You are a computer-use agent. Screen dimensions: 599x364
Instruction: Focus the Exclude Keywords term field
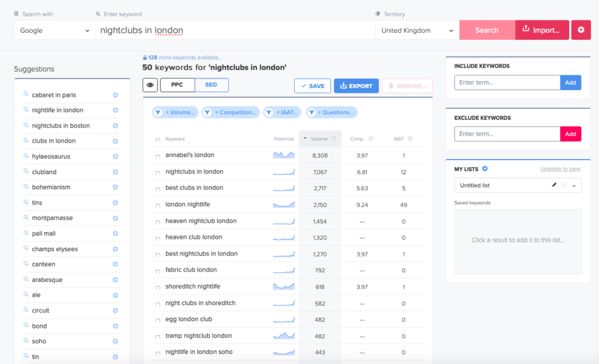[x=507, y=134]
